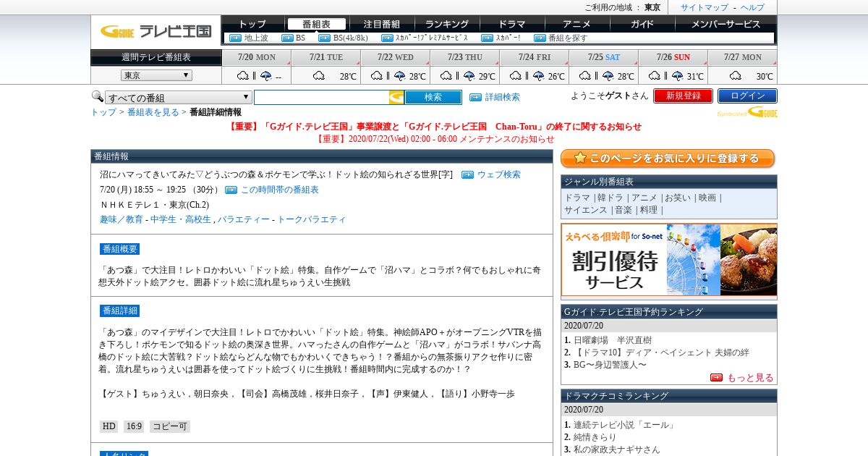Select the 7/22 WED date tab

396,57
